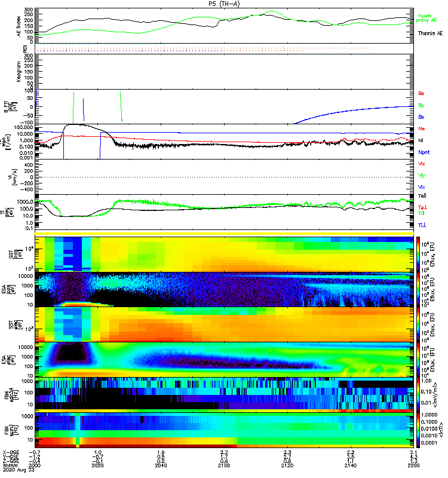Click the blue "Vix" velocity legend label
Viewport: 448px width, 478px height.
pyautogui.click(x=421, y=187)
